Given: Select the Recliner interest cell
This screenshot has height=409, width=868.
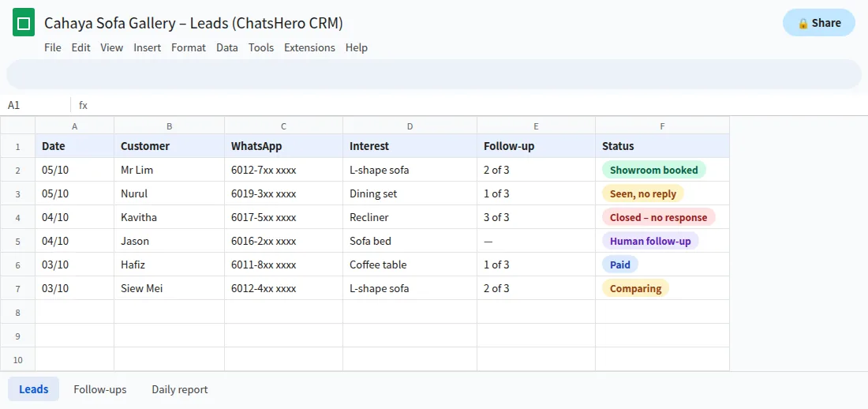Looking at the screenshot, I should pyautogui.click(x=410, y=217).
